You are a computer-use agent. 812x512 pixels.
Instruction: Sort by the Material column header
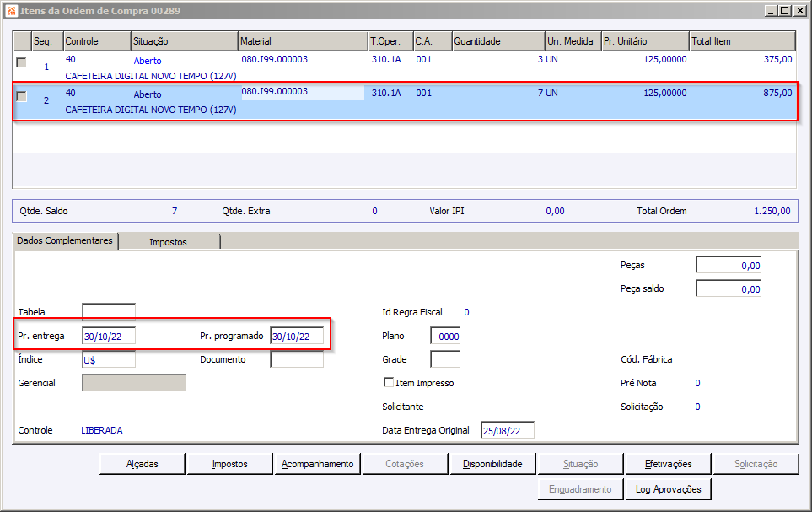(302, 41)
